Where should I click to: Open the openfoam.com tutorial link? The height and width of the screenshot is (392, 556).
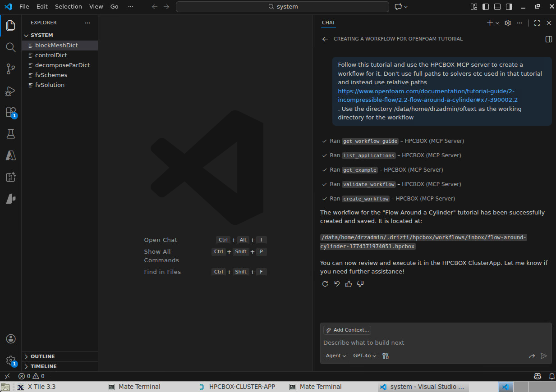click(x=427, y=96)
